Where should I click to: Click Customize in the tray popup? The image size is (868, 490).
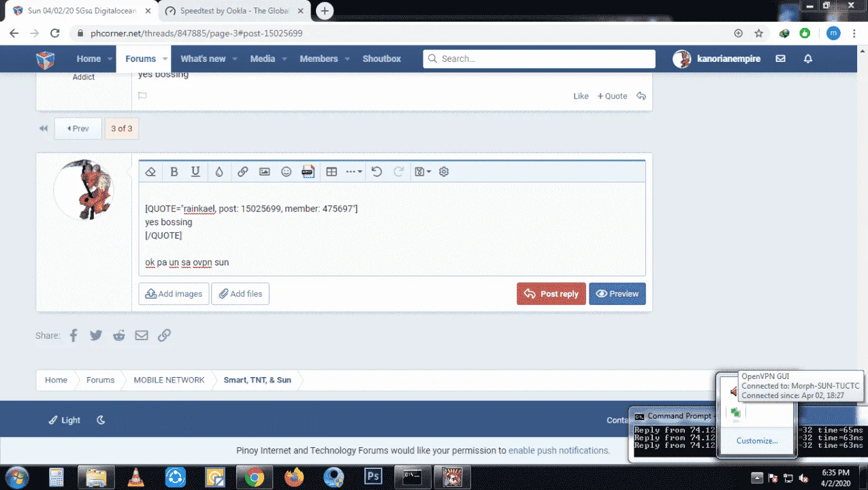[x=757, y=440]
